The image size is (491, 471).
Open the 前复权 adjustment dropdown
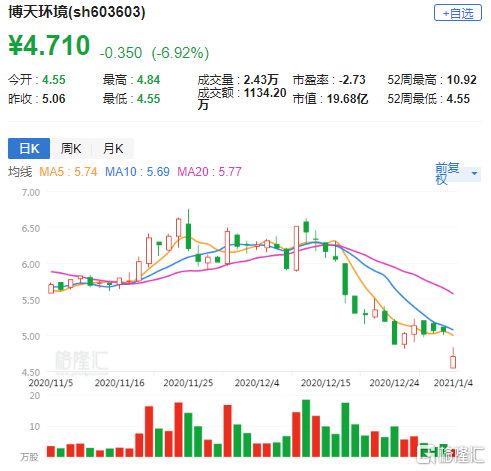(458, 174)
